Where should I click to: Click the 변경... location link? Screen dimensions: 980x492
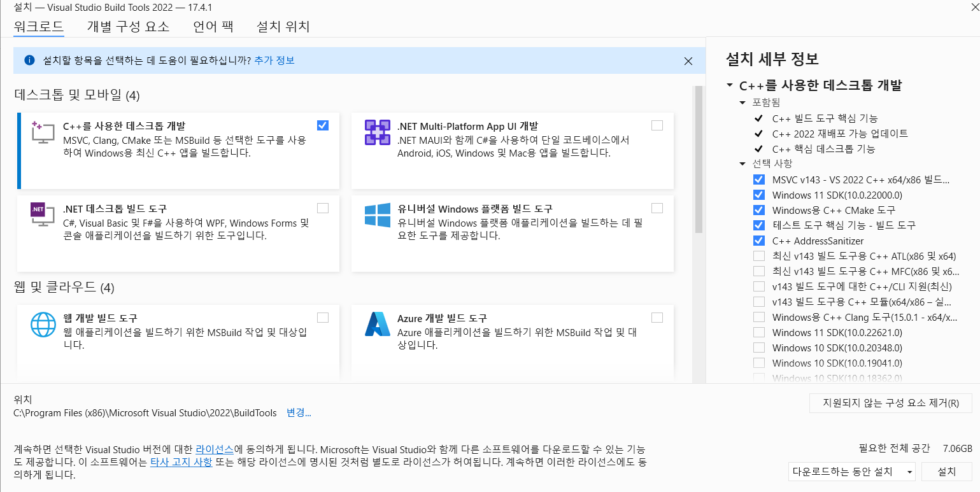299,413
